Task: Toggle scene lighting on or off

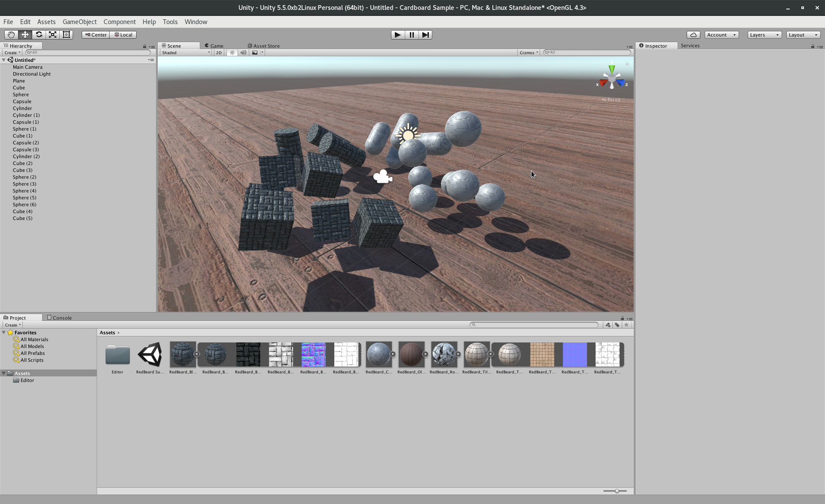Action: (232, 52)
